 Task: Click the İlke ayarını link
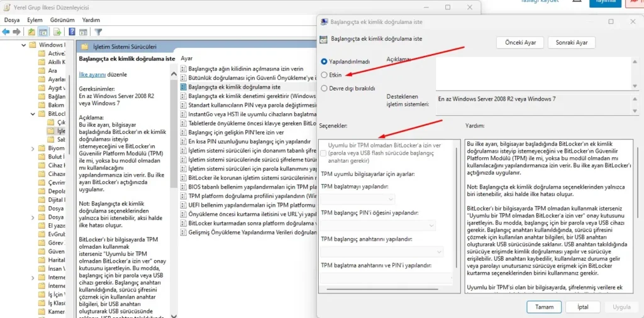(92, 74)
